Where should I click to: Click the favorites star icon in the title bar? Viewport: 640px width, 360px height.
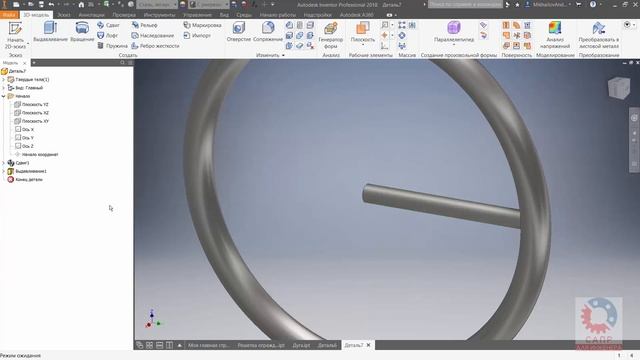tap(517, 4)
